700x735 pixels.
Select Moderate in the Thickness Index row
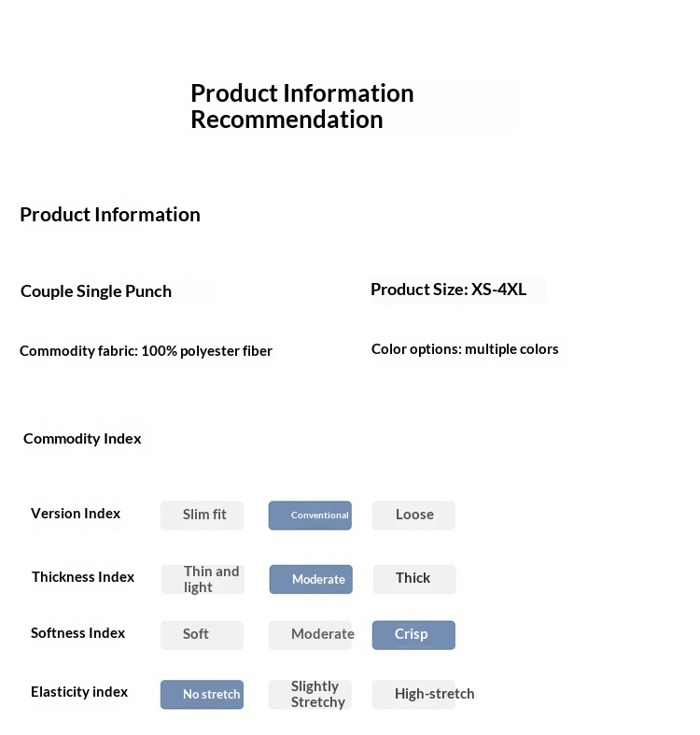click(x=311, y=579)
